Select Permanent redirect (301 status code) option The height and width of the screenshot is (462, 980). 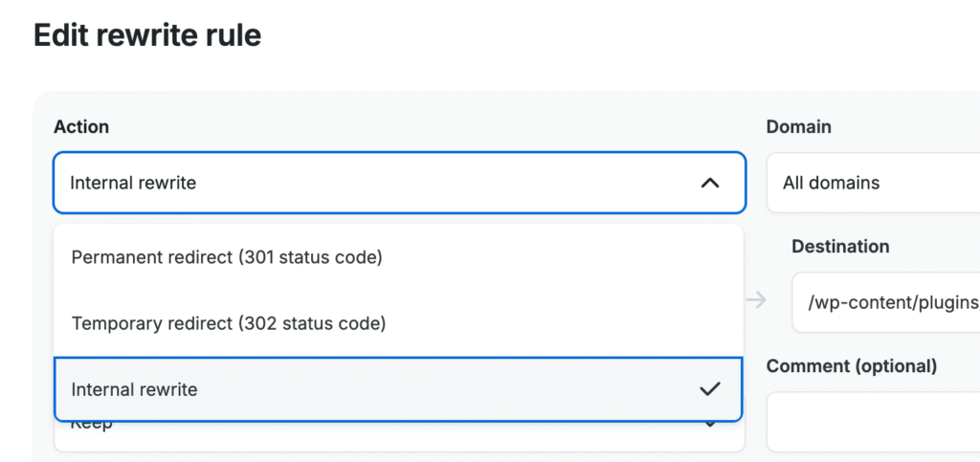coord(227,257)
